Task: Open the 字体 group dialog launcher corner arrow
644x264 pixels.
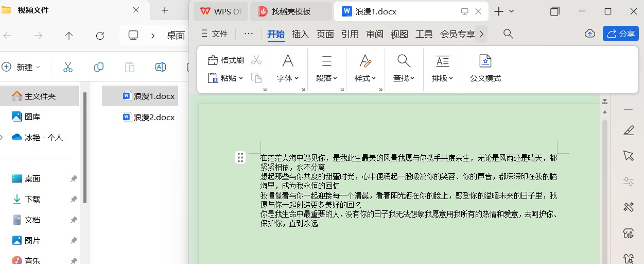Action: coord(304,89)
